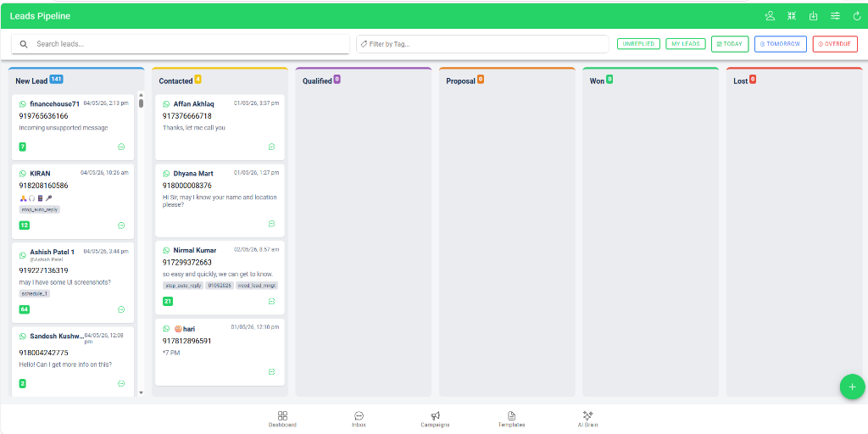This screenshot has height=434, width=868.
Task: Click phone number 917376666718
Action: tap(187, 115)
